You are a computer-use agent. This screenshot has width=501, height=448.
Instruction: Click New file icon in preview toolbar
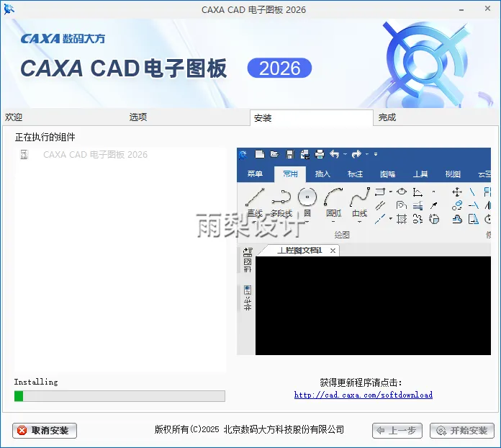tap(260, 154)
